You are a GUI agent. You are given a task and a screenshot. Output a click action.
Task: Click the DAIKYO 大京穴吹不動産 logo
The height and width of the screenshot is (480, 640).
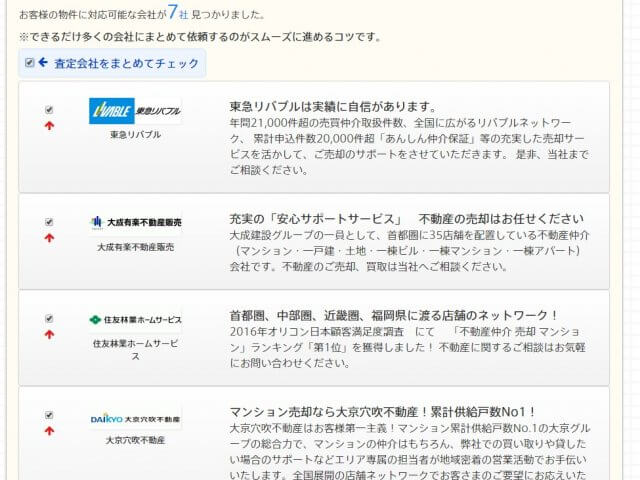pyautogui.click(x=135, y=419)
